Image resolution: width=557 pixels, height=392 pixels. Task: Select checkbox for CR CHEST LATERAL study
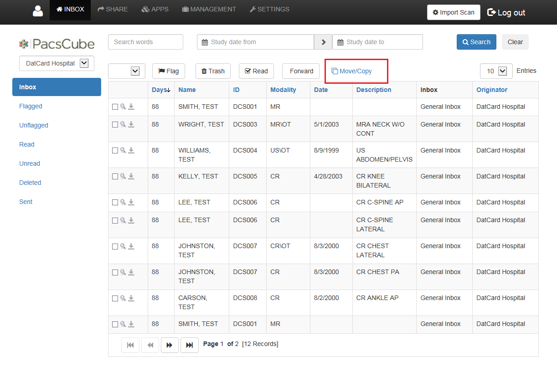coord(115,246)
